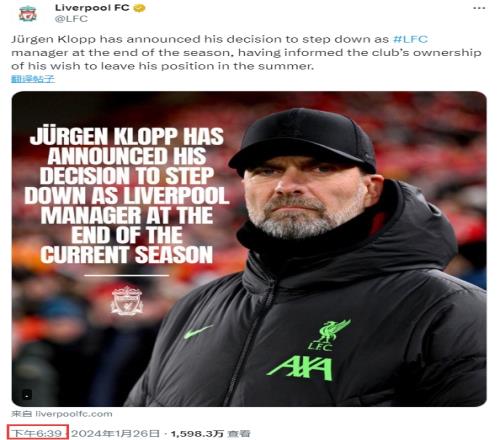Open the 1,598.3万 查看 view count
The width and height of the screenshot is (500, 440).
[x=211, y=433]
